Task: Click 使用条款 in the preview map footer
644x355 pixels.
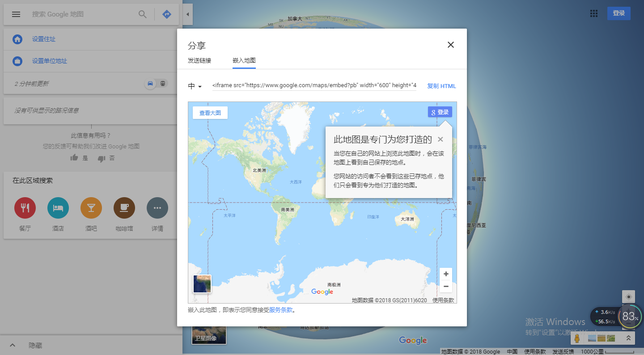Action: coord(443,300)
